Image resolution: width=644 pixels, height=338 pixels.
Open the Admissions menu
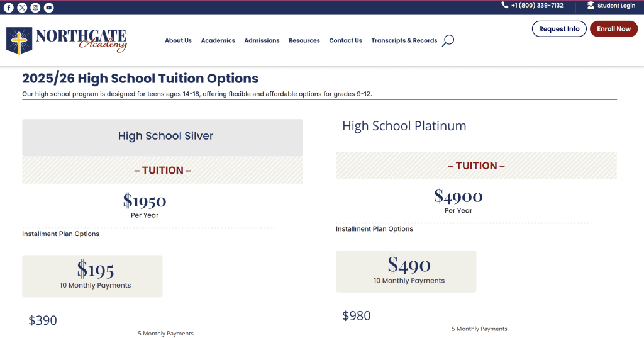(262, 40)
